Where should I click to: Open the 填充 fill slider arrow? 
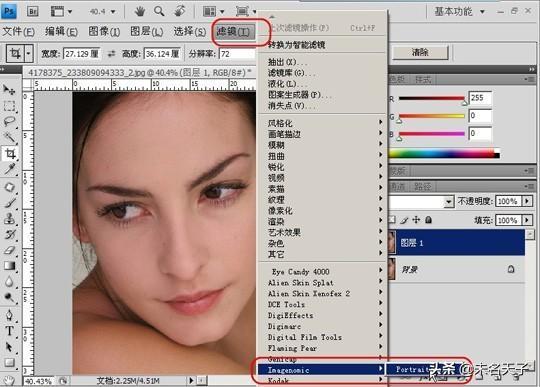[527, 220]
